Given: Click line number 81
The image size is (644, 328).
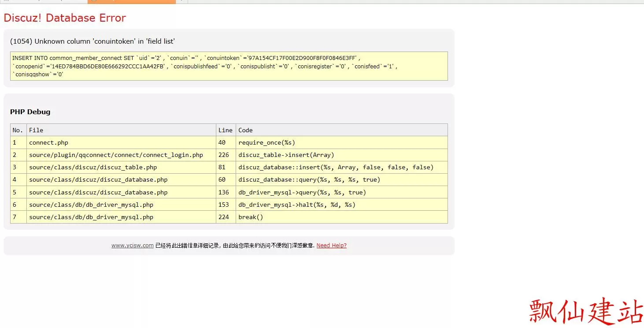Looking at the screenshot, I should (x=226, y=167).
